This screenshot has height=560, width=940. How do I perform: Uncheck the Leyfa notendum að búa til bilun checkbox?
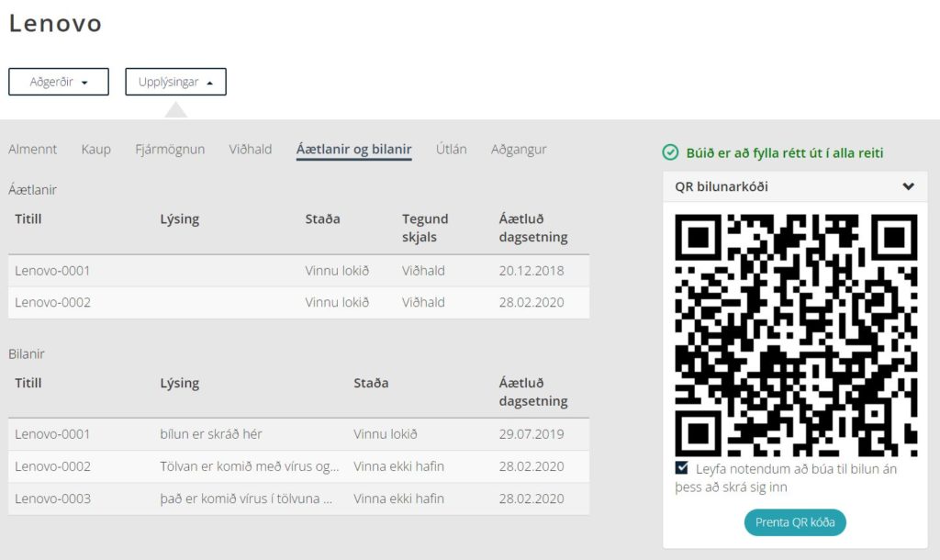(682, 467)
